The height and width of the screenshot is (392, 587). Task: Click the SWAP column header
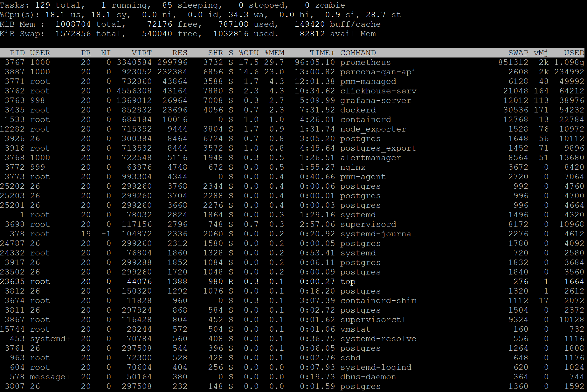pyautogui.click(x=518, y=53)
